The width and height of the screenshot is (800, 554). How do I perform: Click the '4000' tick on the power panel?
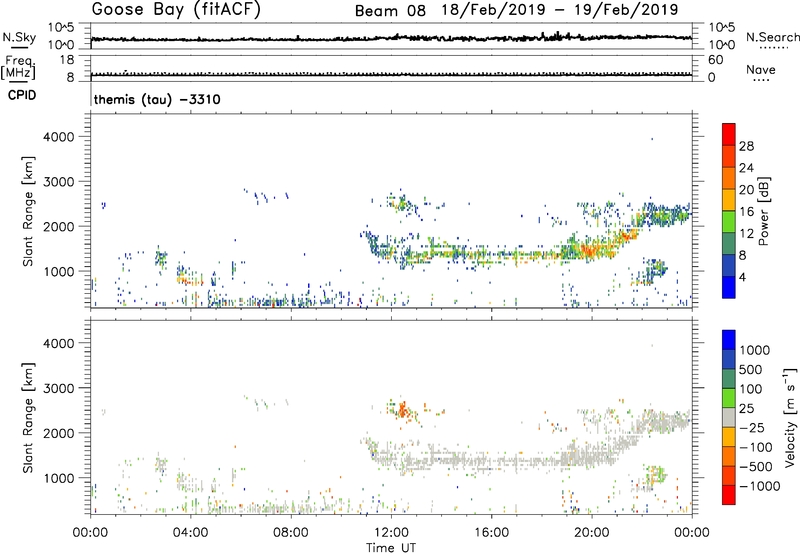[x=58, y=137]
